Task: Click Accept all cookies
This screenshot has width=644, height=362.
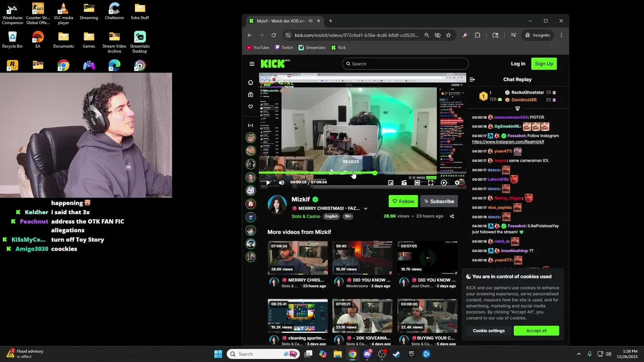Action: [536, 331]
